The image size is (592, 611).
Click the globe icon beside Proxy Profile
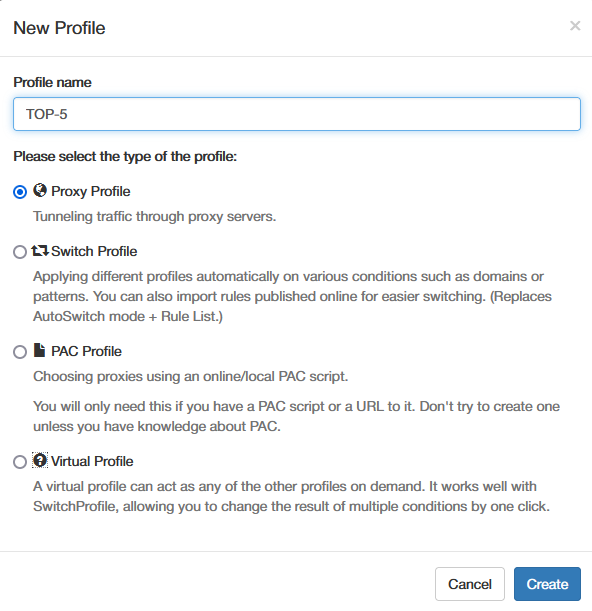(40, 191)
